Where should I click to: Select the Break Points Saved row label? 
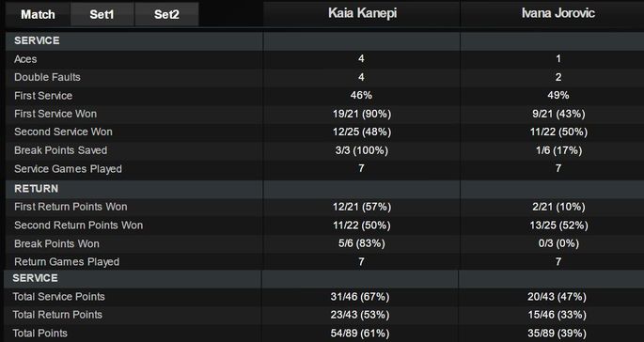pyautogui.click(x=61, y=150)
